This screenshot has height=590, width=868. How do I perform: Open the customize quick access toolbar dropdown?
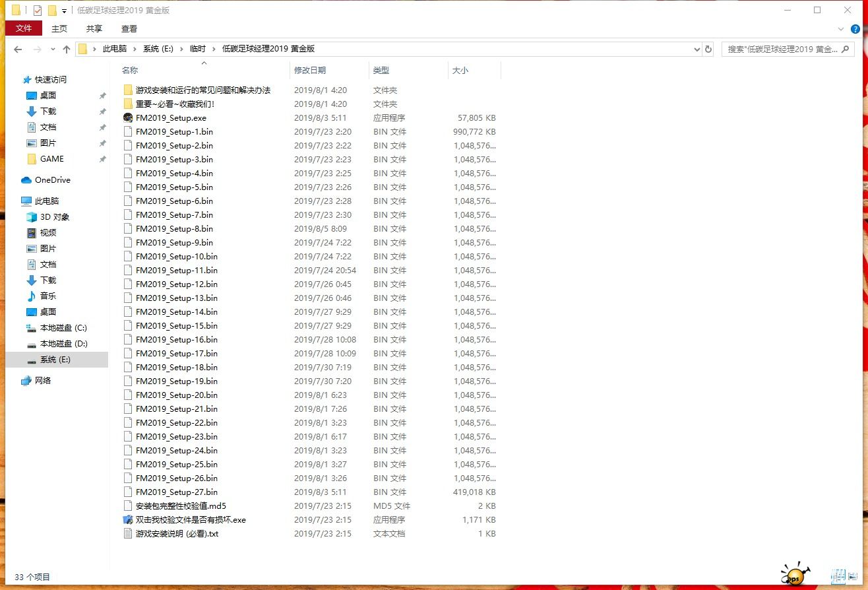64,11
